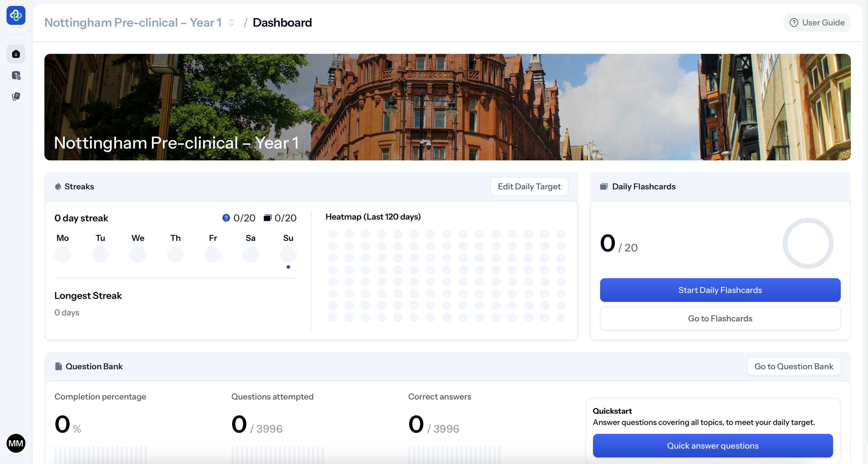Click the Dashboard breadcrumb item
This screenshot has width=868, height=464.
pos(282,22)
